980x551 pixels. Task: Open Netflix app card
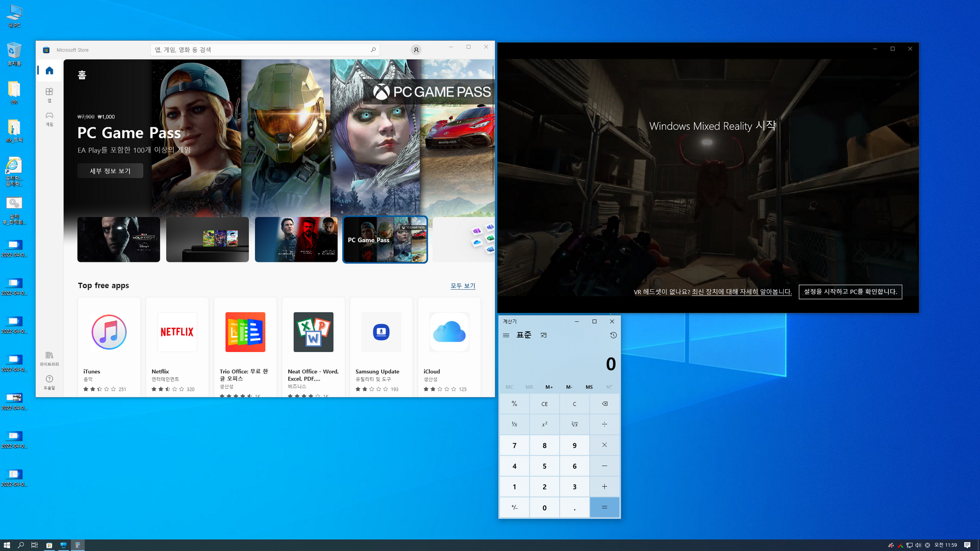(x=177, y=347)
